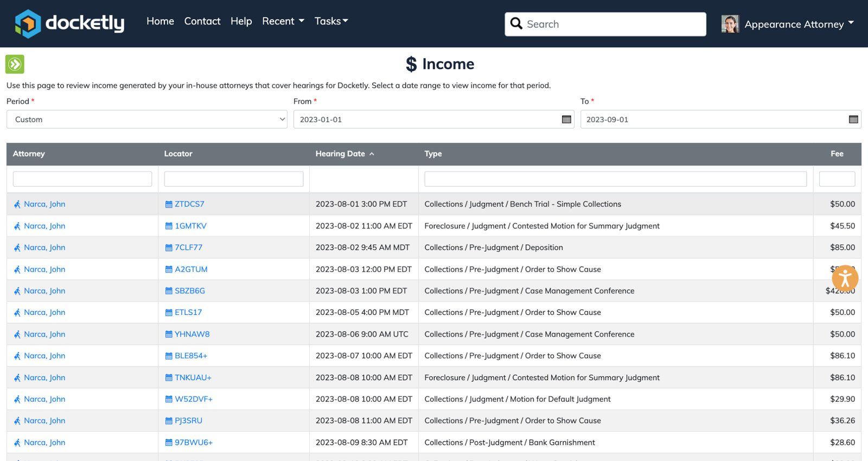This screenshot has height=461, width=868.
Task: Click calendar icon next to 97BWU6+
Action: pos(169,443)
